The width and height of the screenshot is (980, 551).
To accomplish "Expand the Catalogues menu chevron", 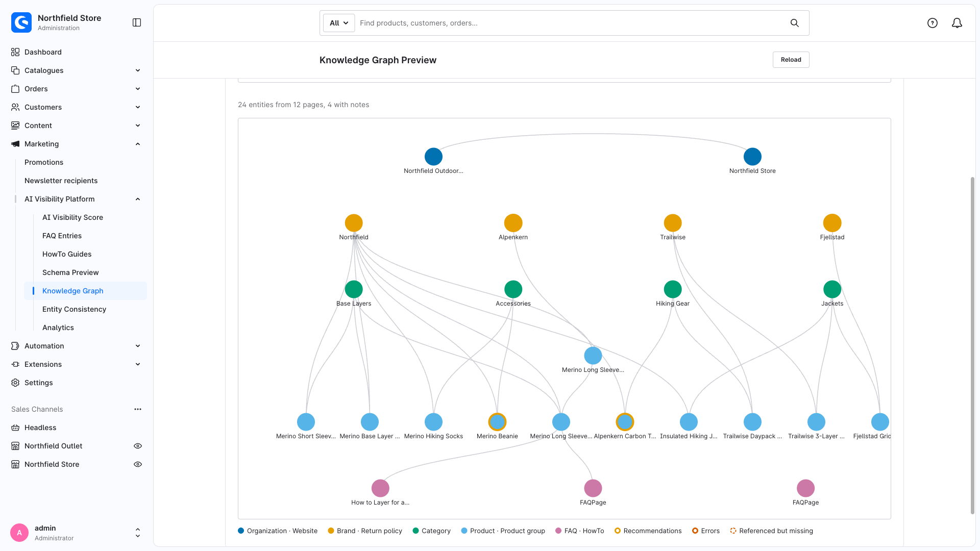I will click(x=138, y=70).
